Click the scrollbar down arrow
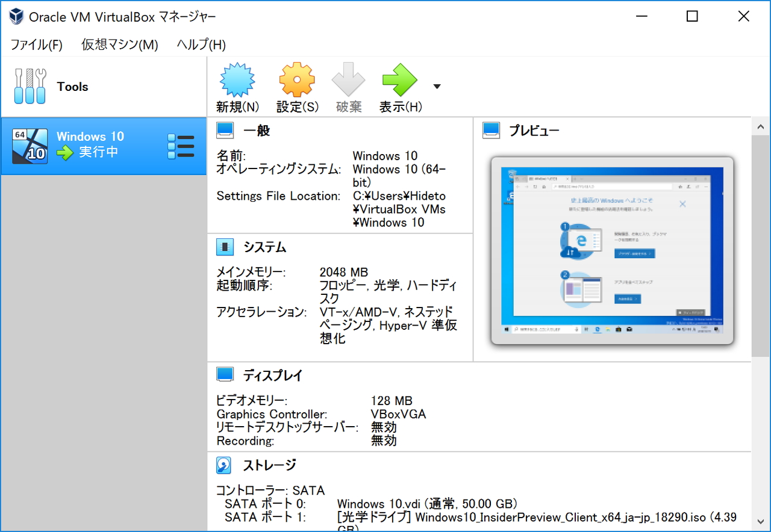Image resolution: width=771 pixels, height=532 pixels. [x=761, y=521]
